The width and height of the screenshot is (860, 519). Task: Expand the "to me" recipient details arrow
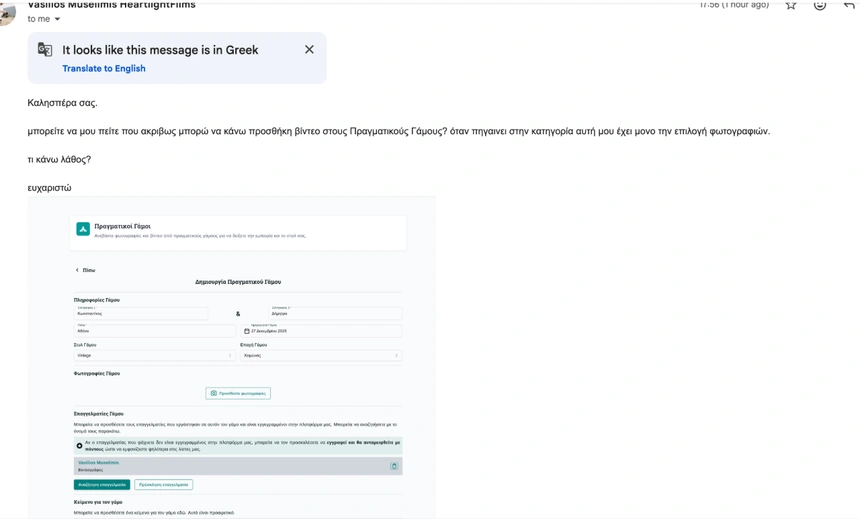(57, 19)
